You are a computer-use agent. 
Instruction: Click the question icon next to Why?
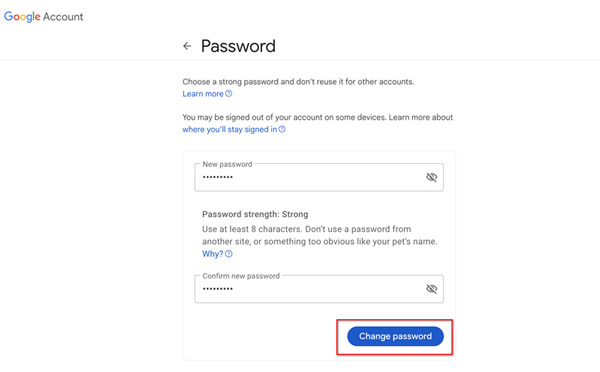[228, 254]
